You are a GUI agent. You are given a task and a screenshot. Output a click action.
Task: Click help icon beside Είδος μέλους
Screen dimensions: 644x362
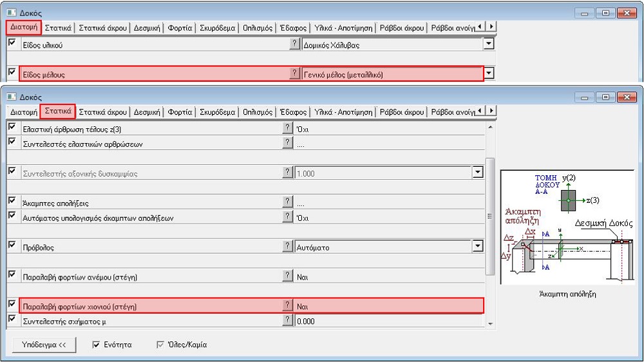coord(295,73)
